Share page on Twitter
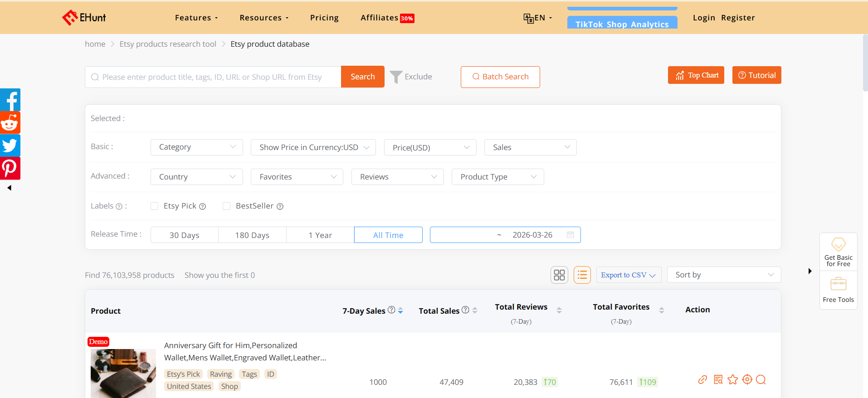This screenshot has height=398, width=868. [10, 146]
